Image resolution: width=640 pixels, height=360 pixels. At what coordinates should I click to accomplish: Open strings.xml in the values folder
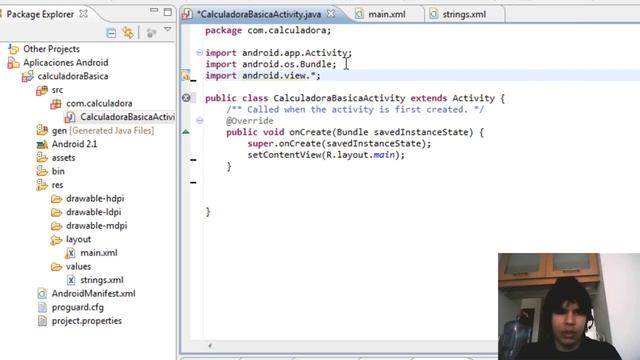[102, 280]
